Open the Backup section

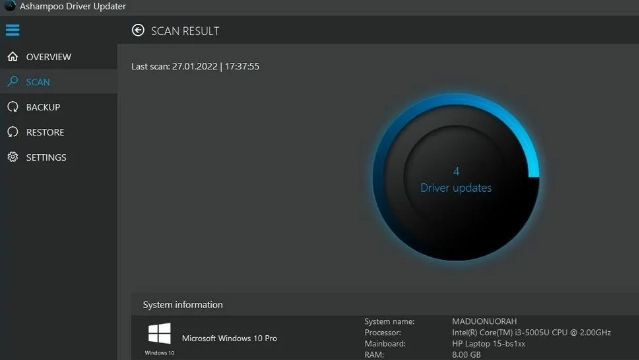pos(59,107)
